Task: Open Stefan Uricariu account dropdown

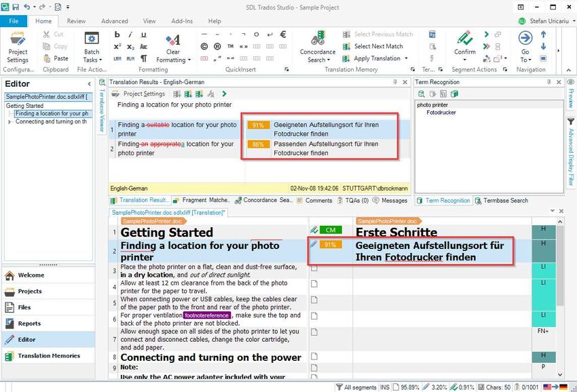Action: [575, 21]
